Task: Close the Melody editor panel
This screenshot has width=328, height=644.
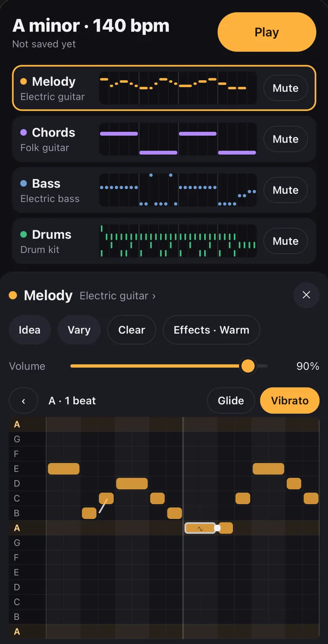Action: 306,295
